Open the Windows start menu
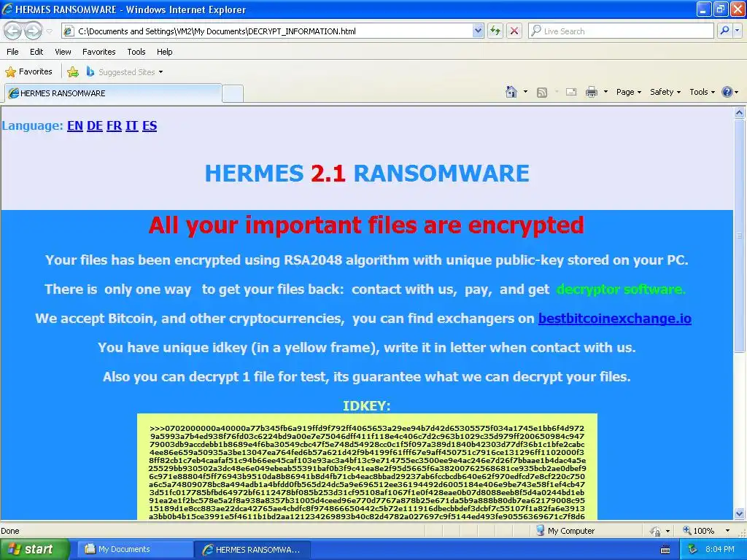The height and width of the screenshot is (560, 747). pyautogui.click(x=34, y=549)
